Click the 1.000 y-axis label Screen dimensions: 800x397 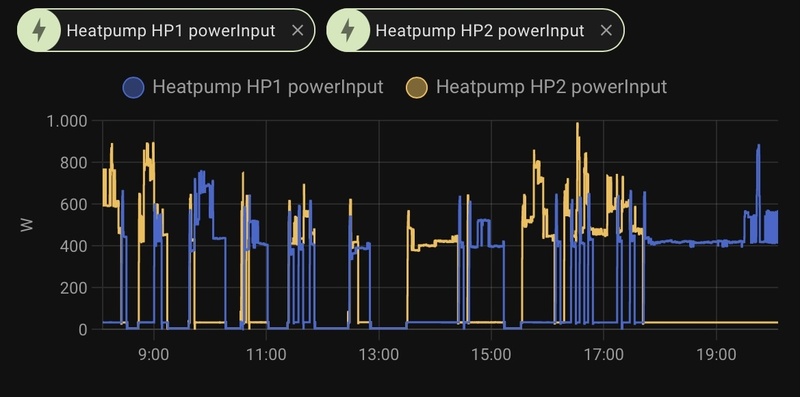67,121
